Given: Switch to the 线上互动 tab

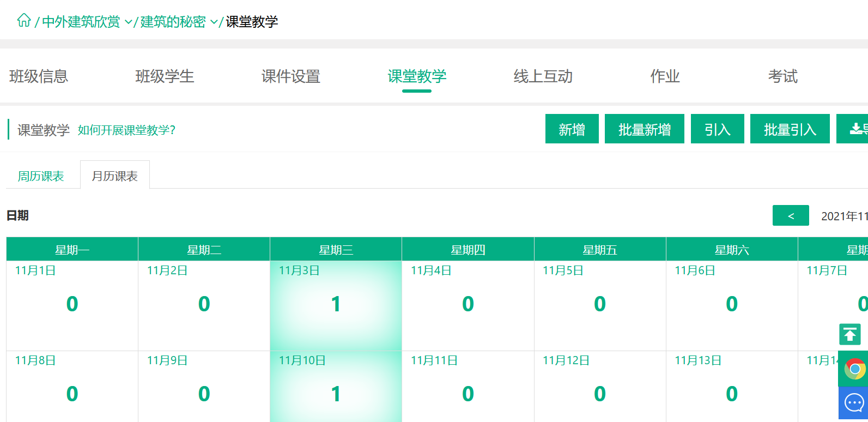Looking at the screenshot, I should pos(543,76).
